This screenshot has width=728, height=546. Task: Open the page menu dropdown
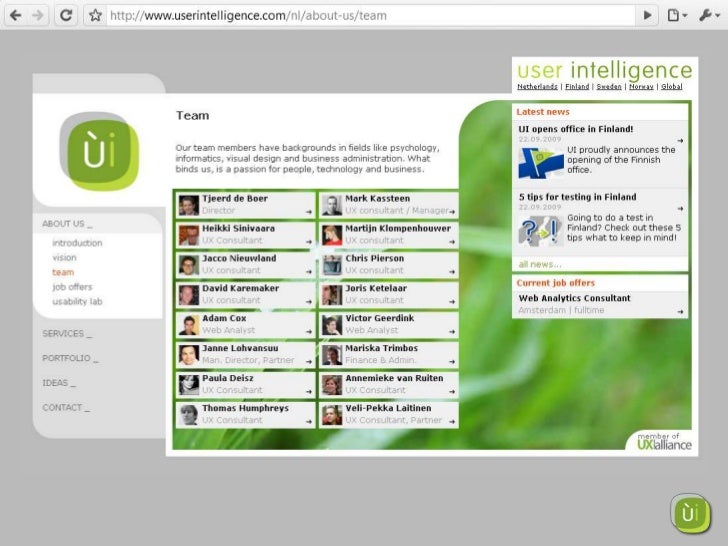coord(677,15)
